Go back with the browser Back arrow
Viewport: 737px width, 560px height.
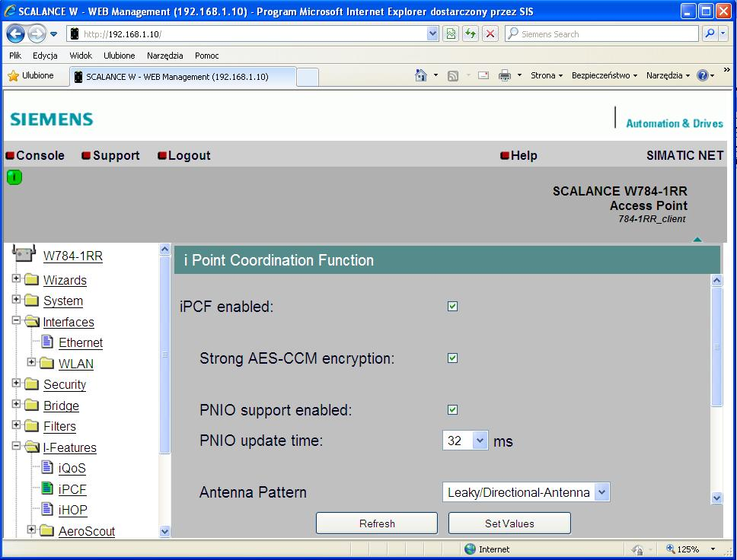(x=15, y=33)
